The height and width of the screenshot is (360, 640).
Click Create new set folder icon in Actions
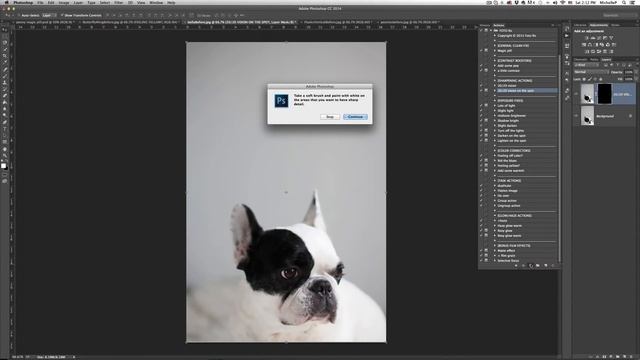click(538, 266)
